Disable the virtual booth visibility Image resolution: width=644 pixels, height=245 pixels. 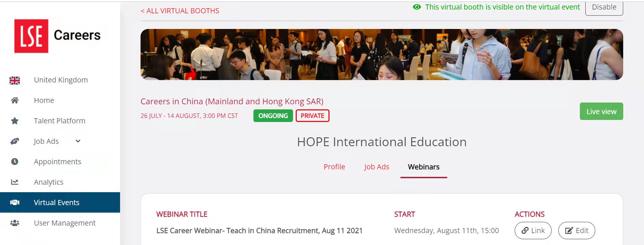click(604, 7)
